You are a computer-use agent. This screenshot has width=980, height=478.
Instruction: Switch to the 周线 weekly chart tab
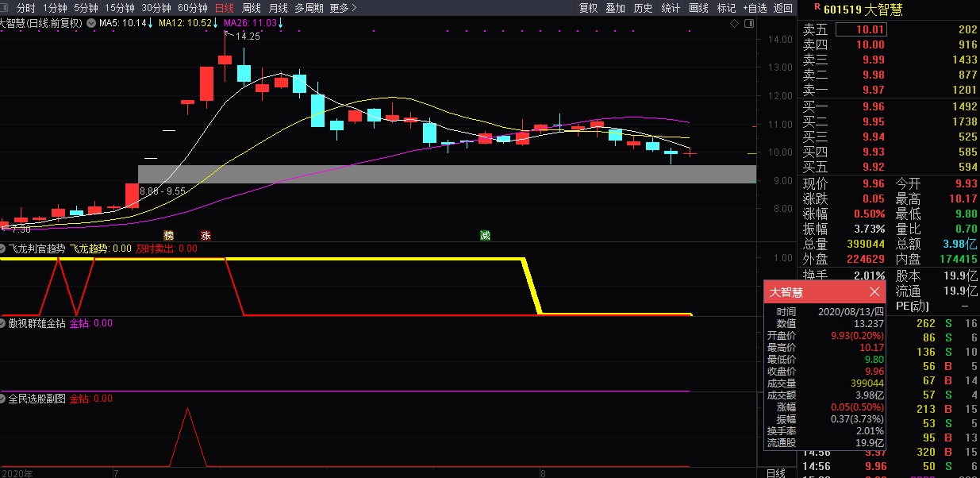pyautogui.click(x=252, y=8)
